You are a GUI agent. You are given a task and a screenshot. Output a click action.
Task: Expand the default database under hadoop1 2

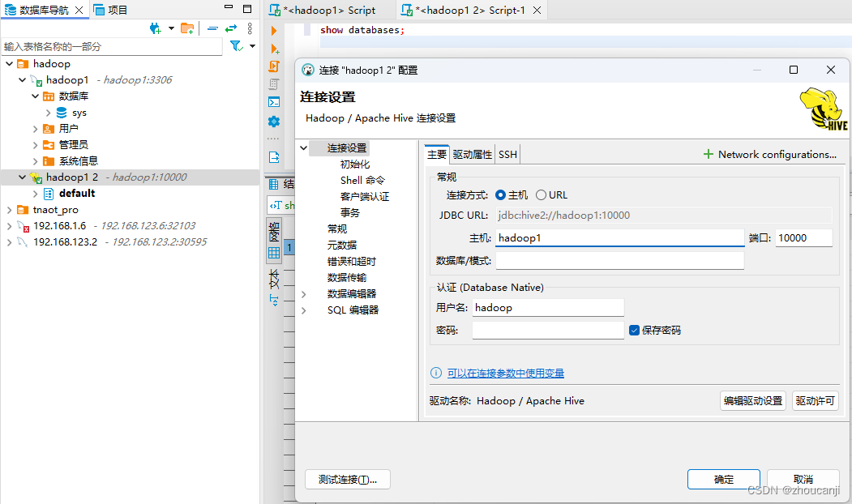[x=33, y=193]
